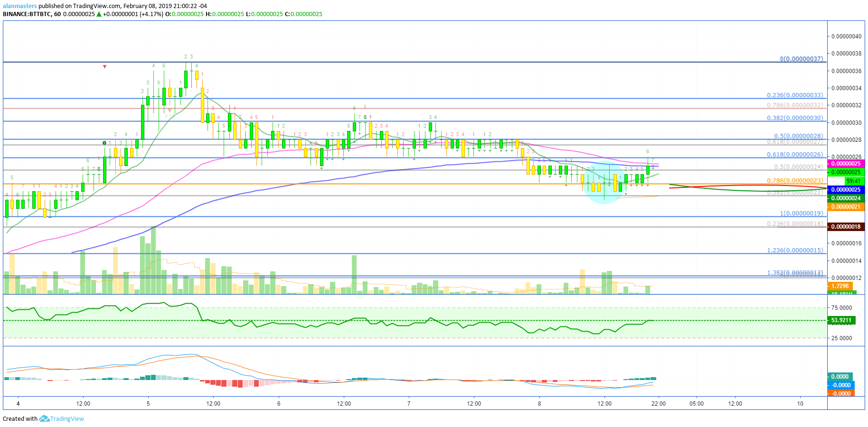Screen dimensions: 868x427
Task: Click the 59:41 candle countdown tag
Action: 854,181
